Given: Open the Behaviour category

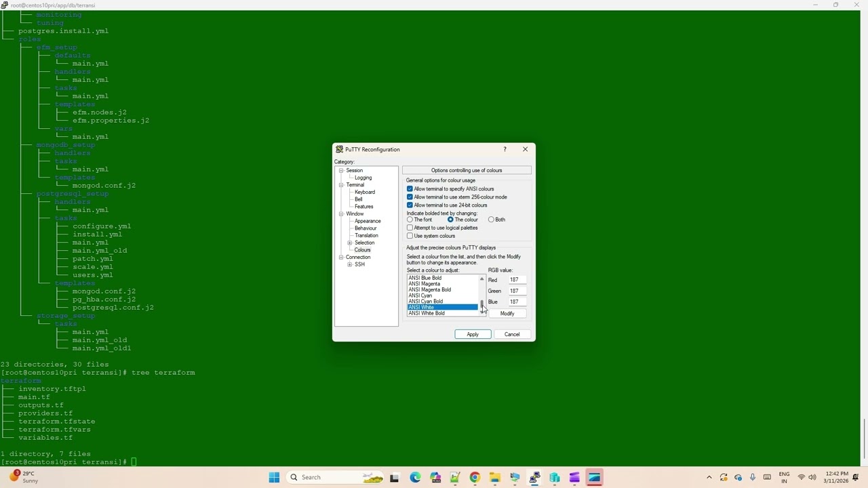Looking at the screenshot, I should [366, 228].
